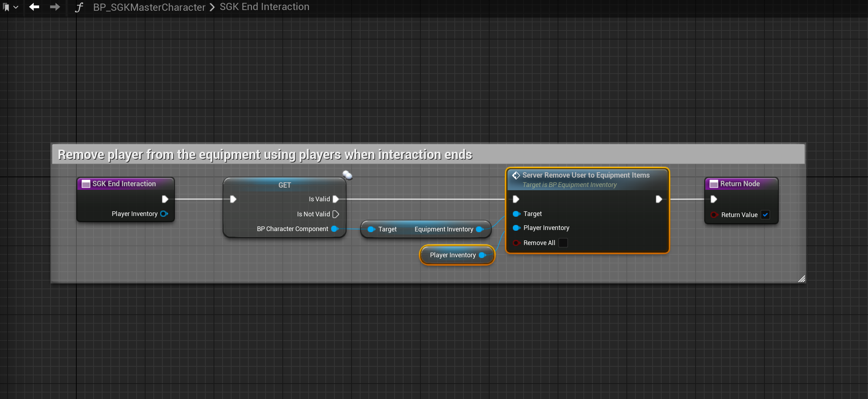This screenshot has width=868, height=399.
Task: Click the Equipment Inventory output pin
Action: [480, 229]
